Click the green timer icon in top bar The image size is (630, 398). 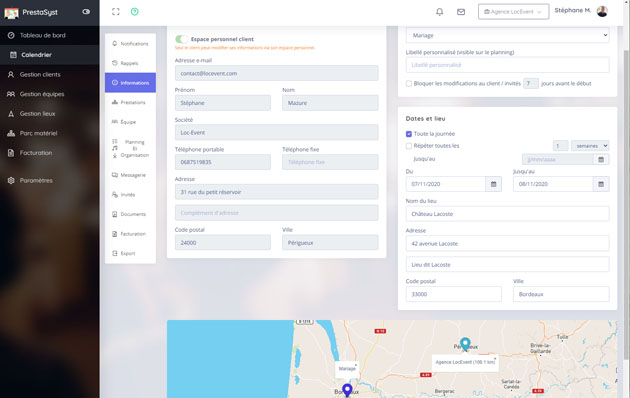(135, 12)
